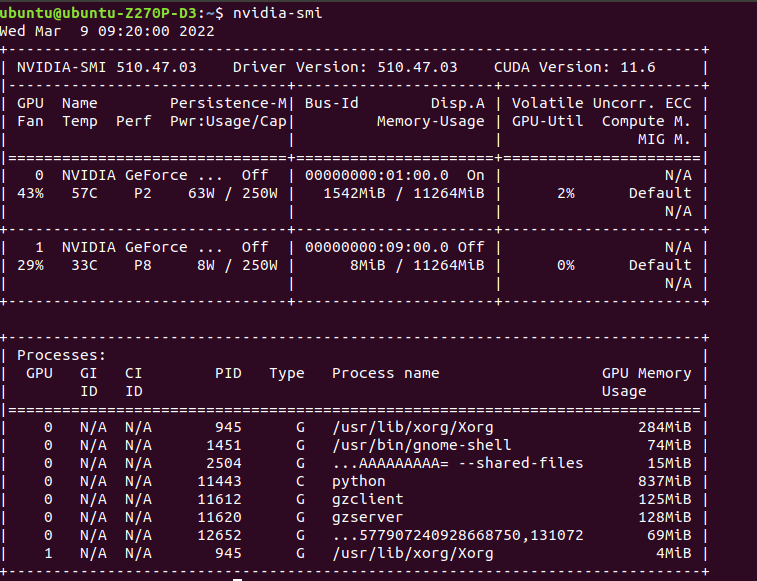757x581 pixels.
Task: Click GPU 1 fan speed "29%"
Action: [30, 266]
